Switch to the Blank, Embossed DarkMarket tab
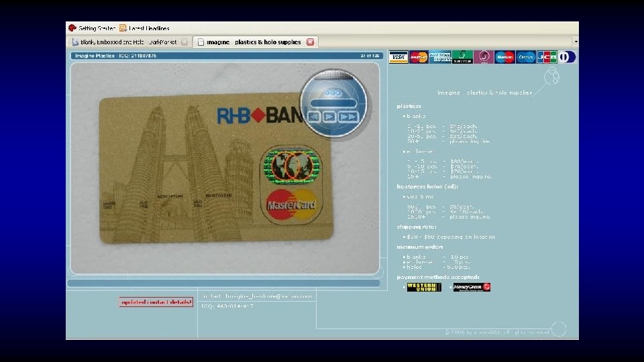Viewport: 644px width, 362px height. click(129, 42)
